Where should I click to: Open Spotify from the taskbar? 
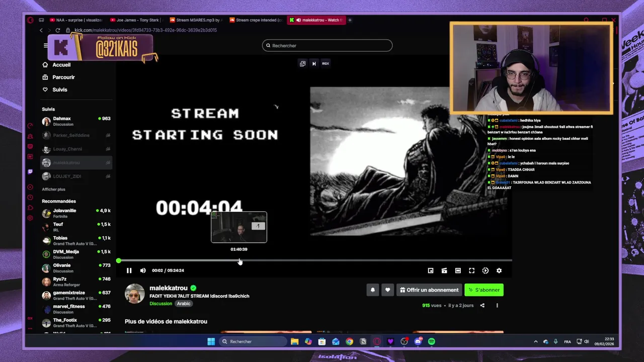tap(432, 341)
